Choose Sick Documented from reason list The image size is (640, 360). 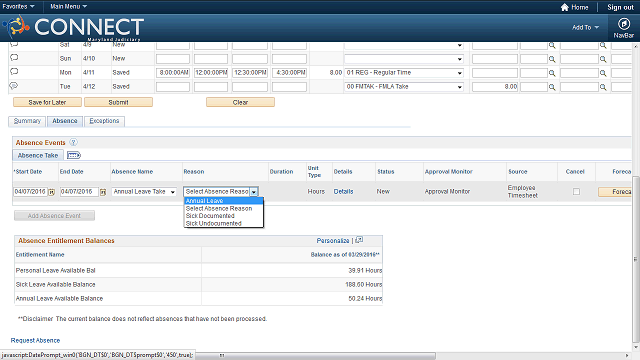pyautogui.click(x=224, y=216)
